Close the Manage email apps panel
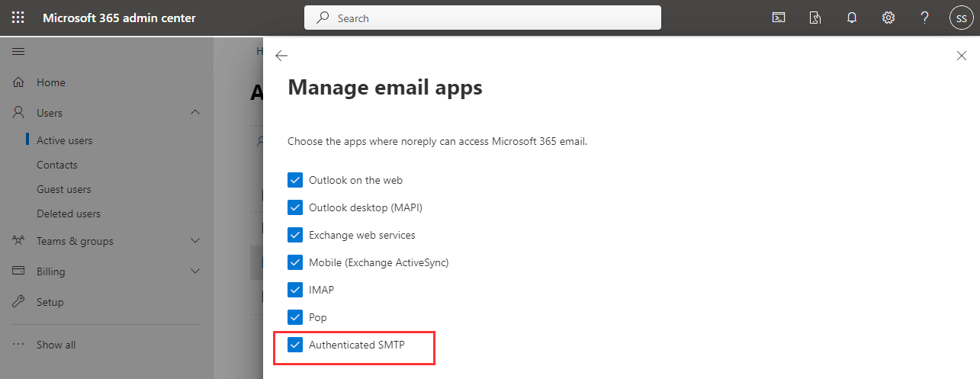Screen dimensions: 980x379 click(x=961, y=56)
